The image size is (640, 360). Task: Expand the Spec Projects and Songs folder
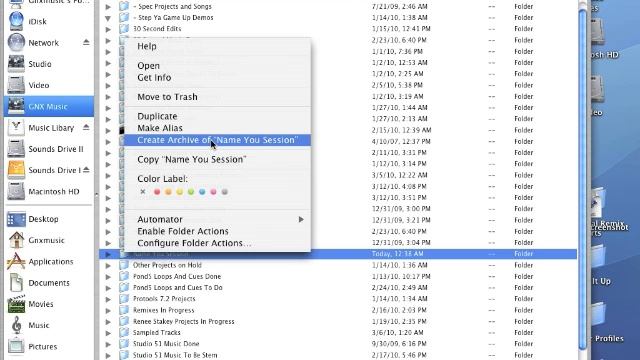point(108,7)
